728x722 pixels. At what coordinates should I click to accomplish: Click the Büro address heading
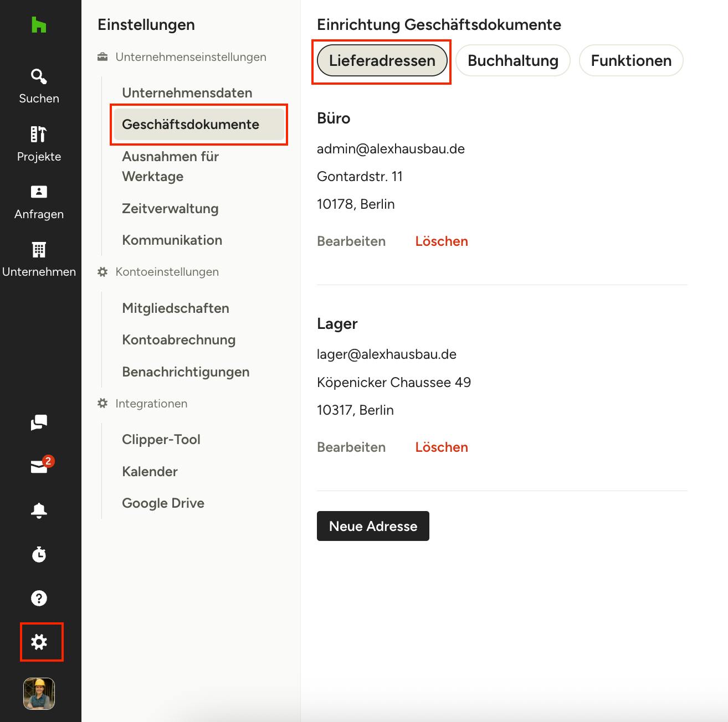point(334,118)
